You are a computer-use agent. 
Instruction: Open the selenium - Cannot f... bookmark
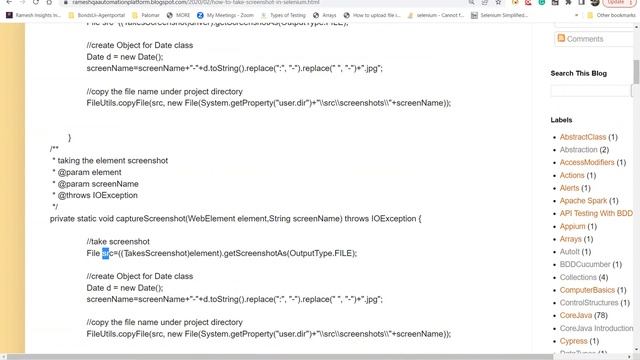point(436,15)
